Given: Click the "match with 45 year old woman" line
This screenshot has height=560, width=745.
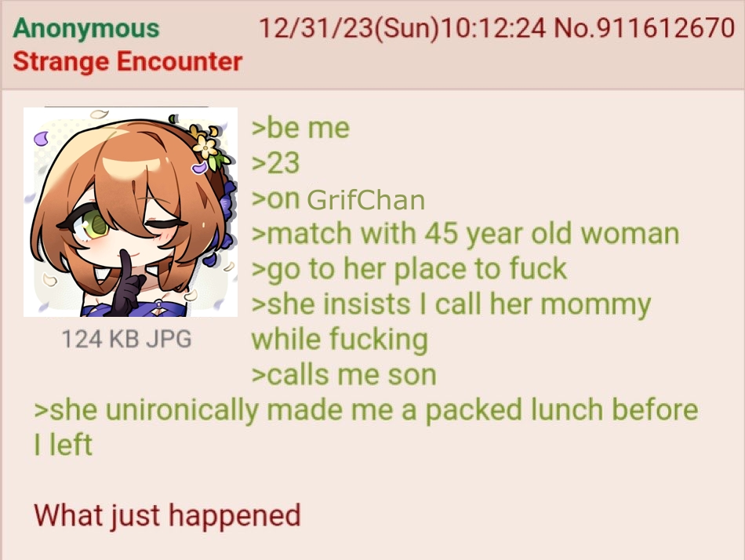Looking at the screenshot, I should click(466, 234).
